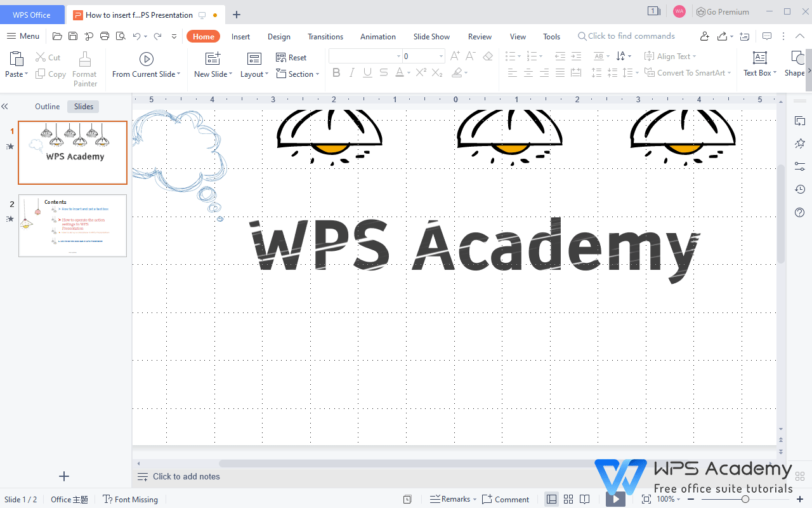812x508 pixels.
Task: Click the add collaborator person icon
Action: (705, 36)
